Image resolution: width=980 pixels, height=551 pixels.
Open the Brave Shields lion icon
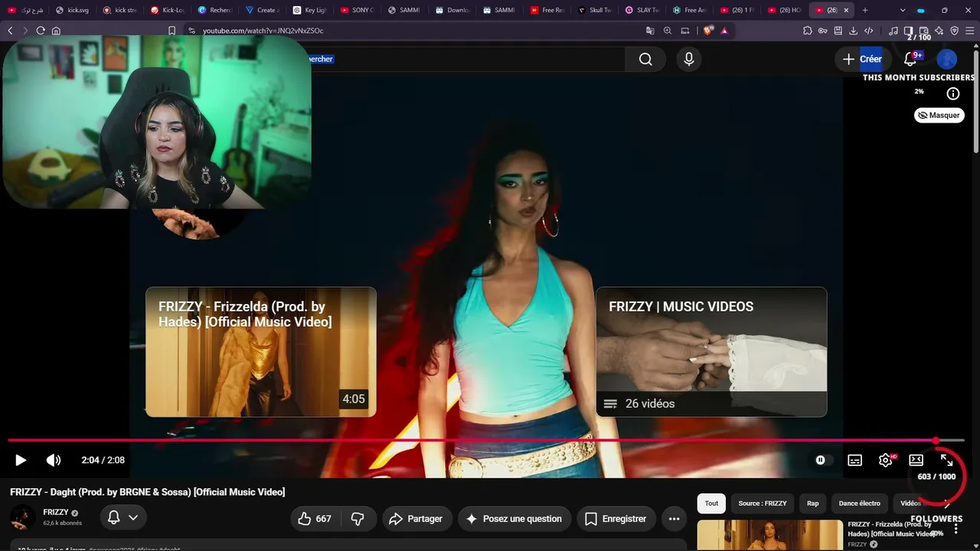click(x=708, y=31)
